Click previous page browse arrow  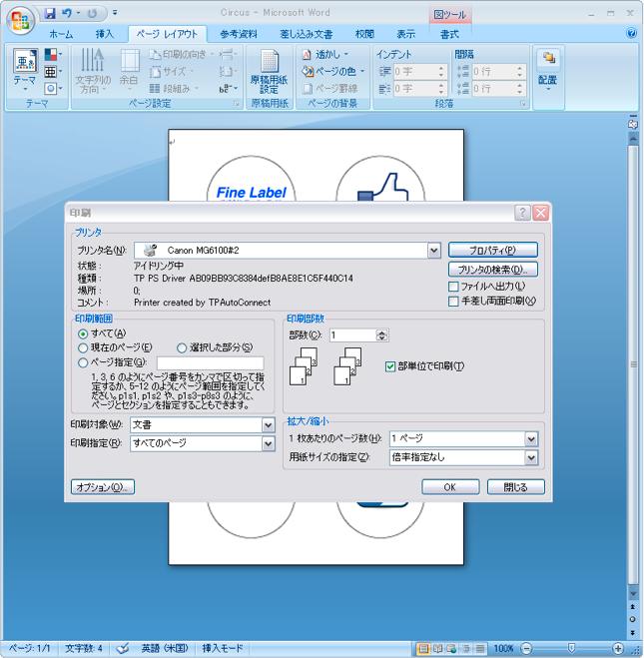(633, 606)
